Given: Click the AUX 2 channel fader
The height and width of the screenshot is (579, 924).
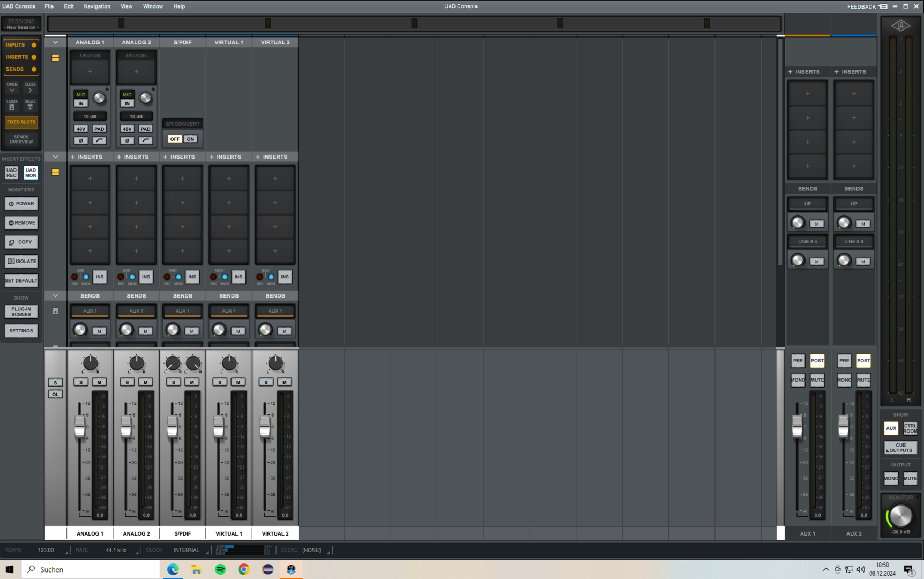Looking at the screenshot, I should coord(843,426).
